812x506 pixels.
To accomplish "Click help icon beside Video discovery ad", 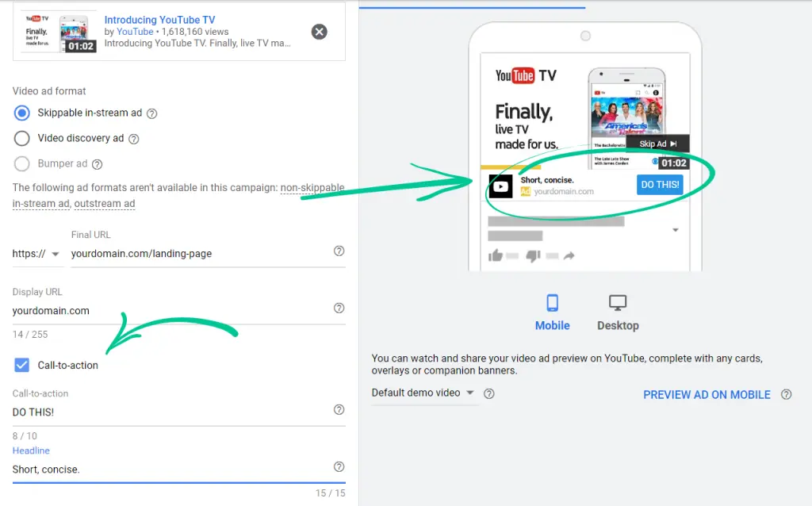I will pos(134,139).
